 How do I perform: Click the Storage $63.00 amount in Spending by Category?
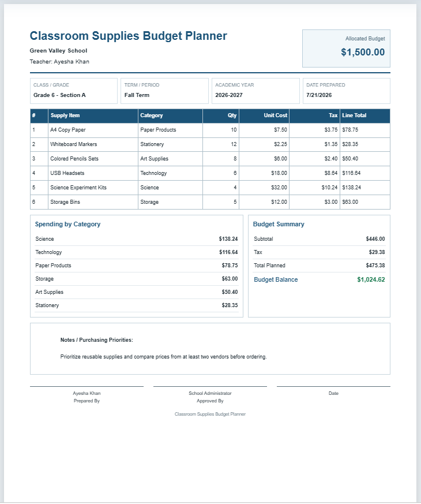point(230,279)
